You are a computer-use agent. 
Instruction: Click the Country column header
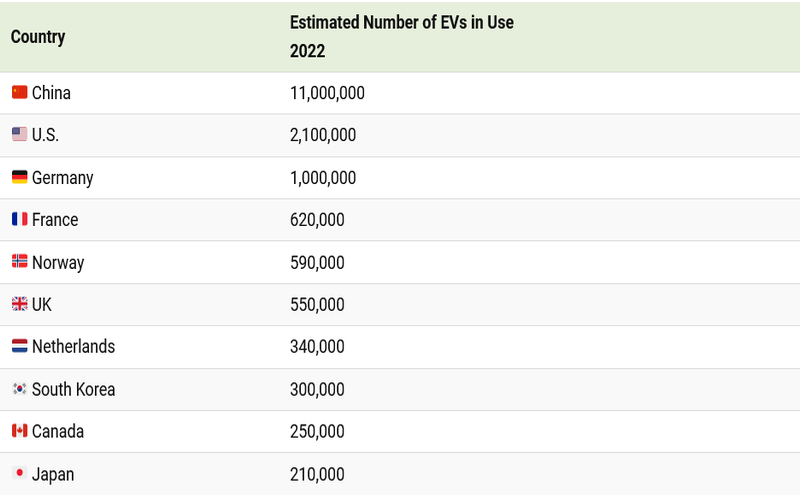pyautogui.click(x=38, y=37)
